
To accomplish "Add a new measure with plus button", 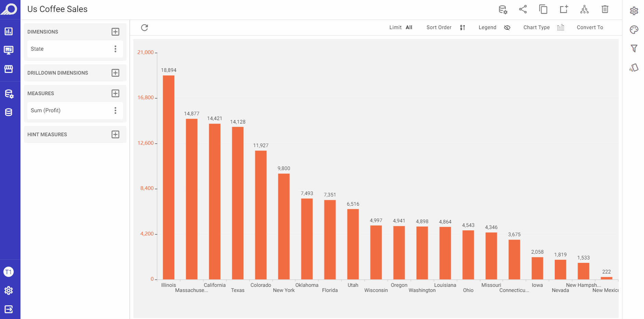I will pos(116,93).
